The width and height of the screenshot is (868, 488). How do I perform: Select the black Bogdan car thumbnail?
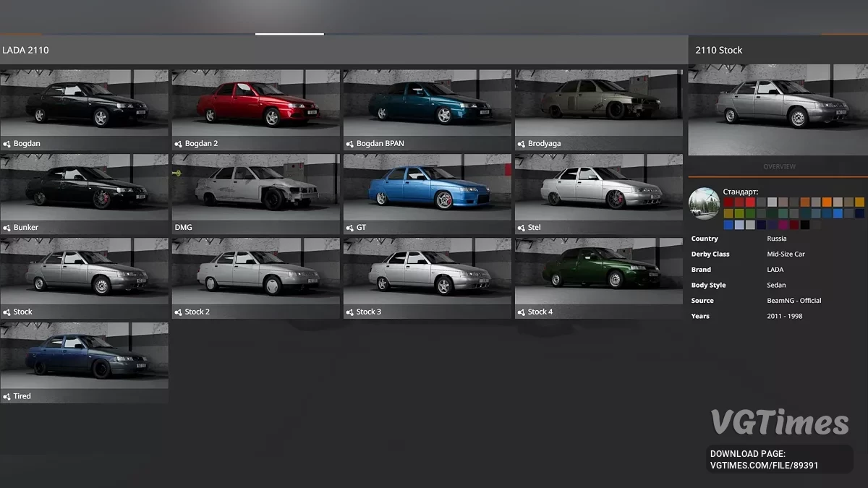84,103
